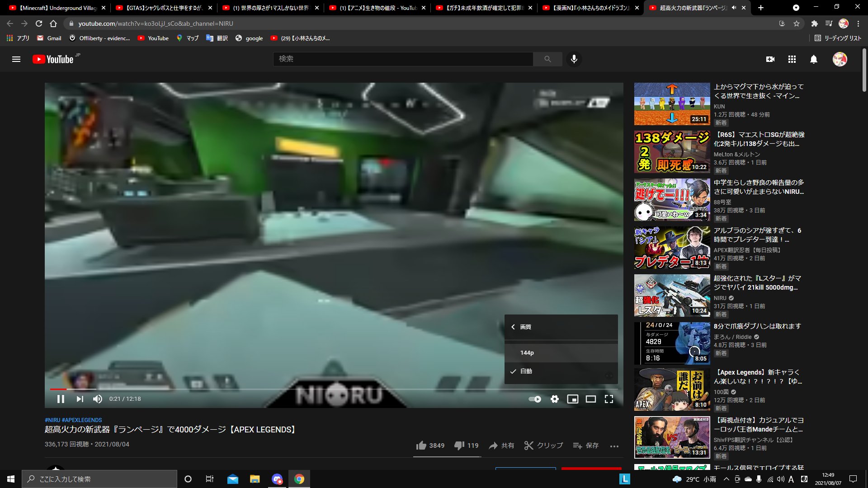
Task: Enter fullscreen mode
Action: pos(609,399)
